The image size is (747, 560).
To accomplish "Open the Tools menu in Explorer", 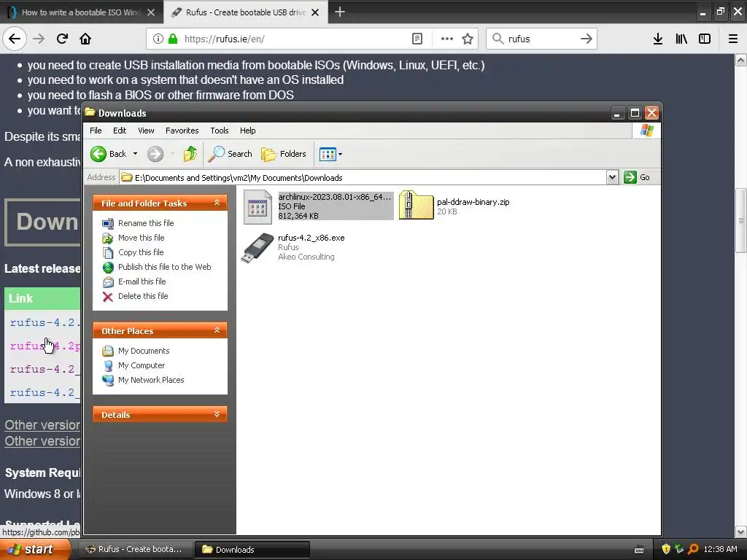I will 219,131.
